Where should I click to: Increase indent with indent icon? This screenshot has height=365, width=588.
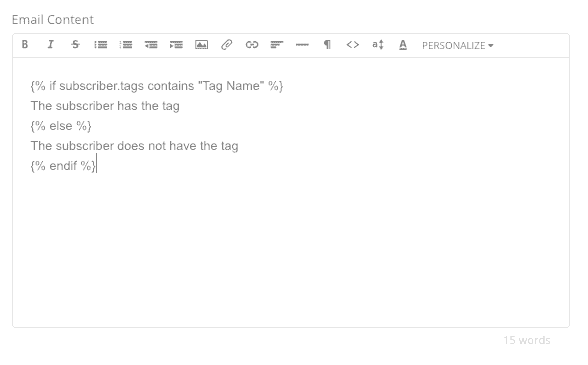point(176,45)
